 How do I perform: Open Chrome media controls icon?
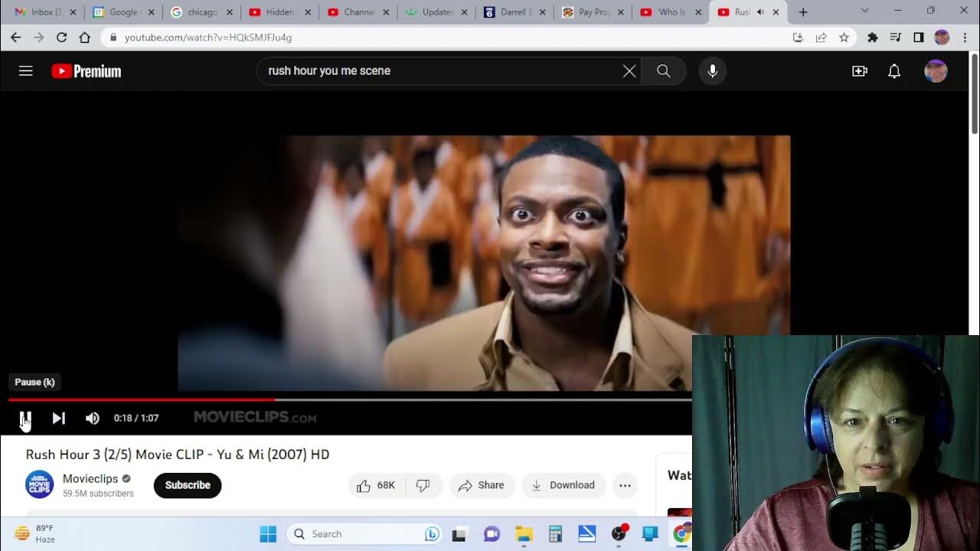(895, 37)
